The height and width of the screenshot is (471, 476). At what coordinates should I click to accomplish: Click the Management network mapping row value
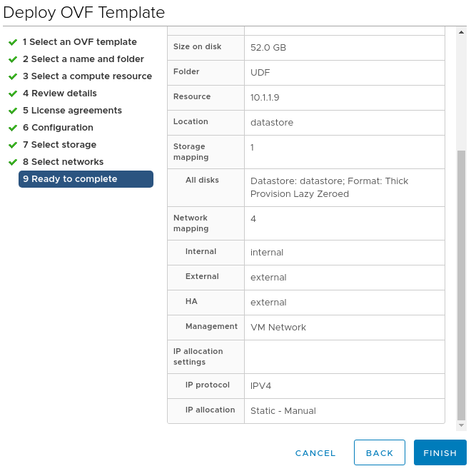345,328
